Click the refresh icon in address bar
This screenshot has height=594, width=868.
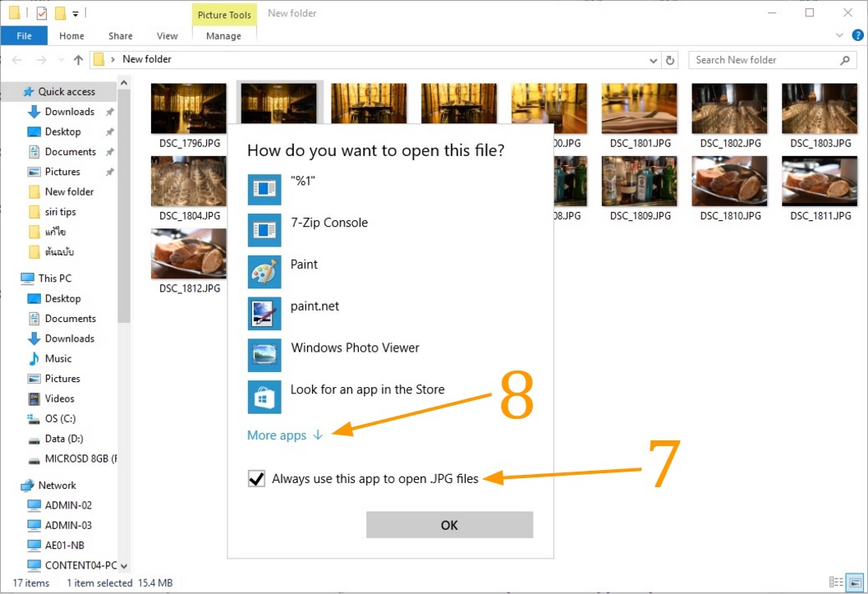pyautogui.click(x=670, y=60)
